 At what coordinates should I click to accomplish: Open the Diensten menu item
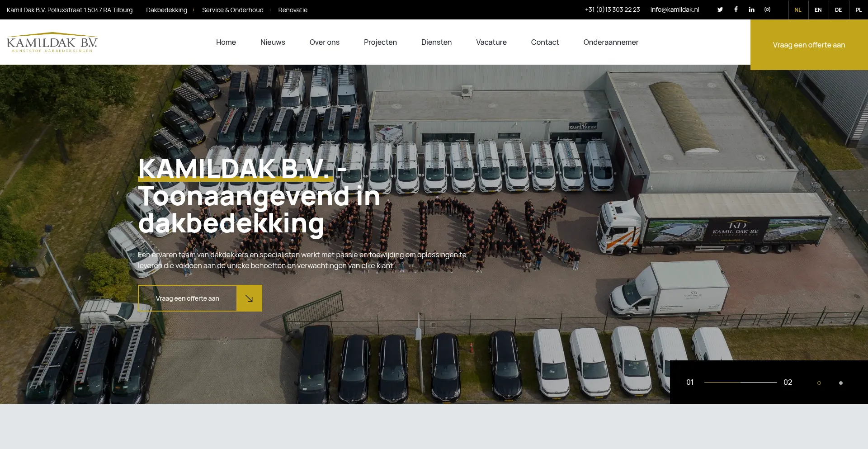(436, 42)
